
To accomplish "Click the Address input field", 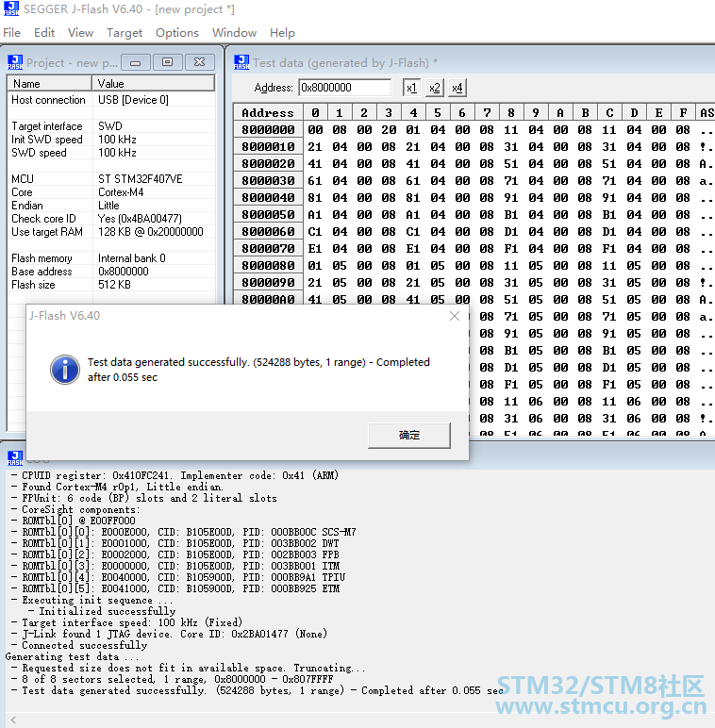I will [344, 88].
